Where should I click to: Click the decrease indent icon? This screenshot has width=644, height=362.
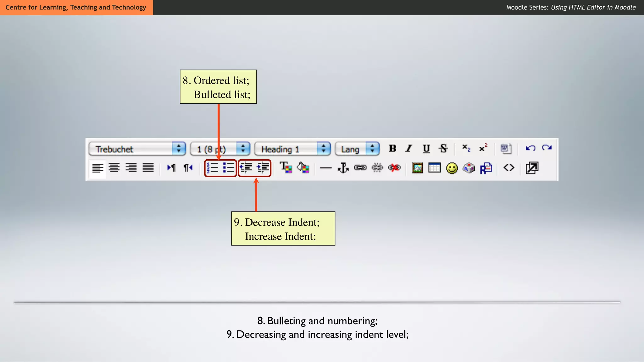coord(246,168)
